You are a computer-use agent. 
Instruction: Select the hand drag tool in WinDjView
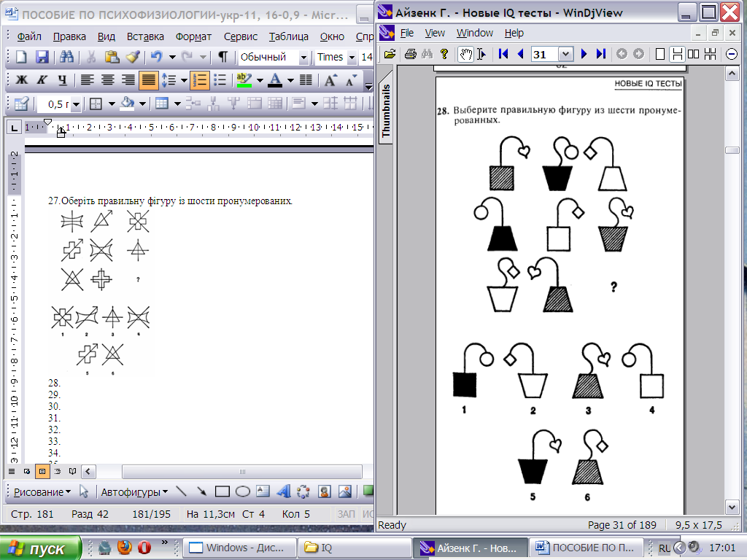click(465, 54)
